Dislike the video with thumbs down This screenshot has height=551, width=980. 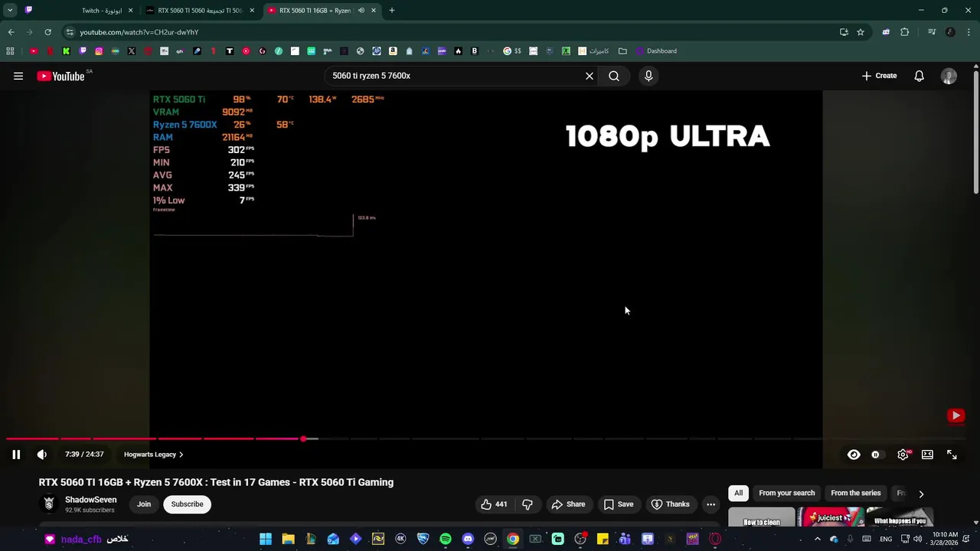tap(528, 504)
